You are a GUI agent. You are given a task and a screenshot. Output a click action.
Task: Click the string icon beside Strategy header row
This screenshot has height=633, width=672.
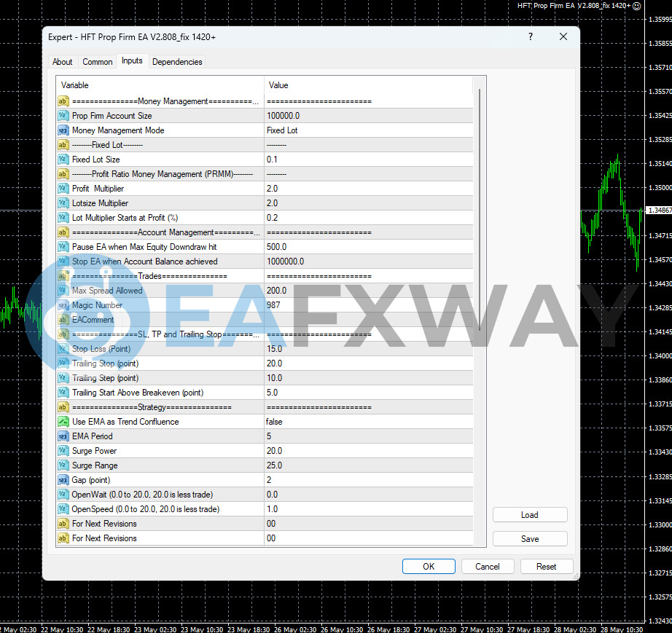(x=63, y=407)
